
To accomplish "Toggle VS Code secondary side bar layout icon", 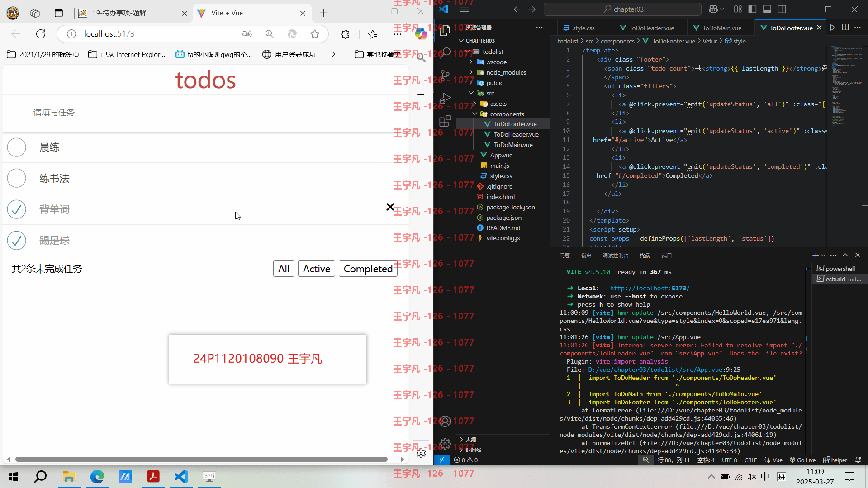I will coord(782,9).
